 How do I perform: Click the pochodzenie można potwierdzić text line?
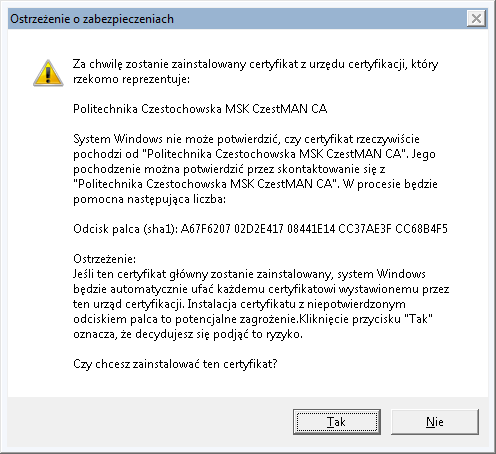tap(229, 169)
